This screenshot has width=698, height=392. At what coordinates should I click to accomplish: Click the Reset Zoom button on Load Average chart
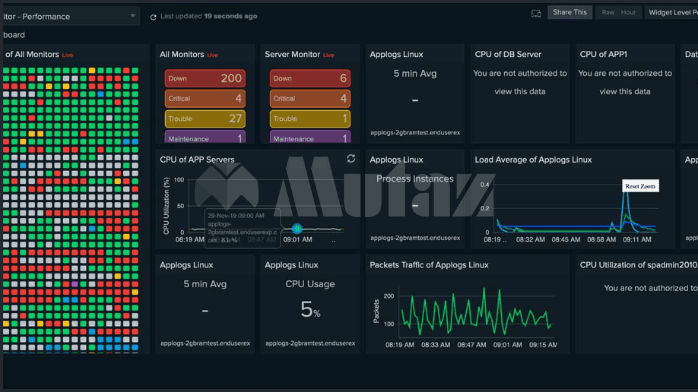(640, 186)
